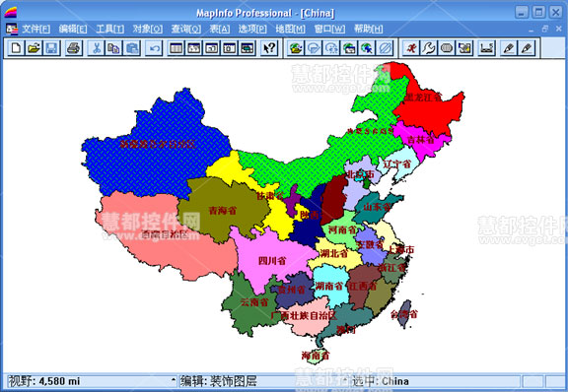Click the 浙江省 label on the map
The height and width of the screenshot is (392, 568).
(391, 268)
